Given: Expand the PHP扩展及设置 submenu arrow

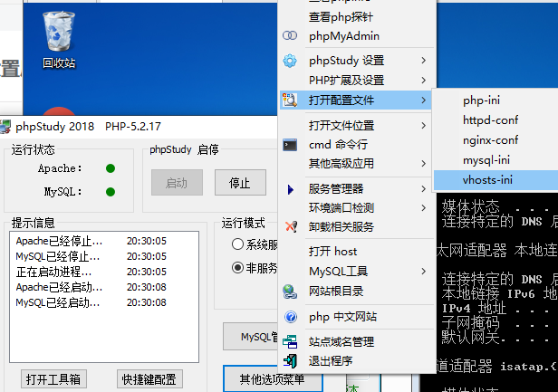Looking at the screenshot, I should pos(424,80).
